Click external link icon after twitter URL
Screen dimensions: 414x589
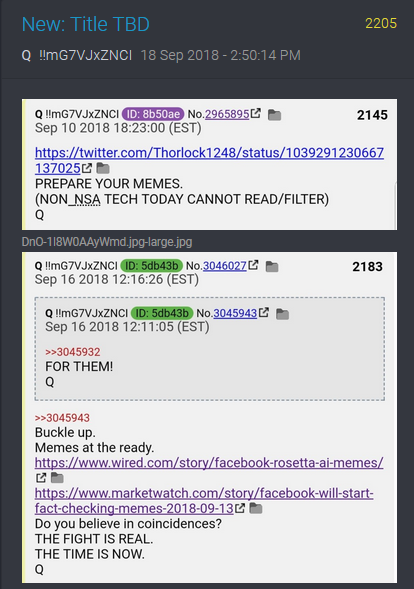click(x=87, y=168)
